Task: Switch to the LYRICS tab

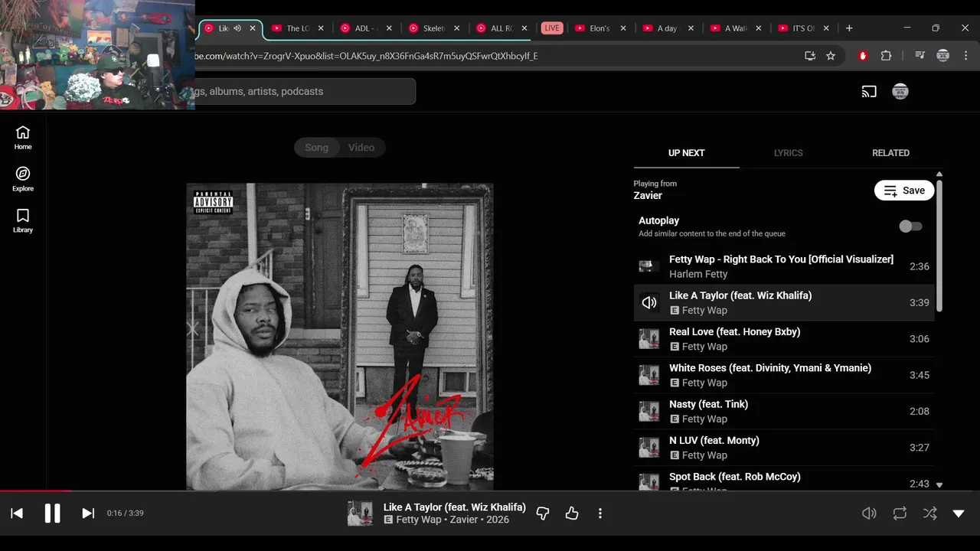Action: pos(788,153)
